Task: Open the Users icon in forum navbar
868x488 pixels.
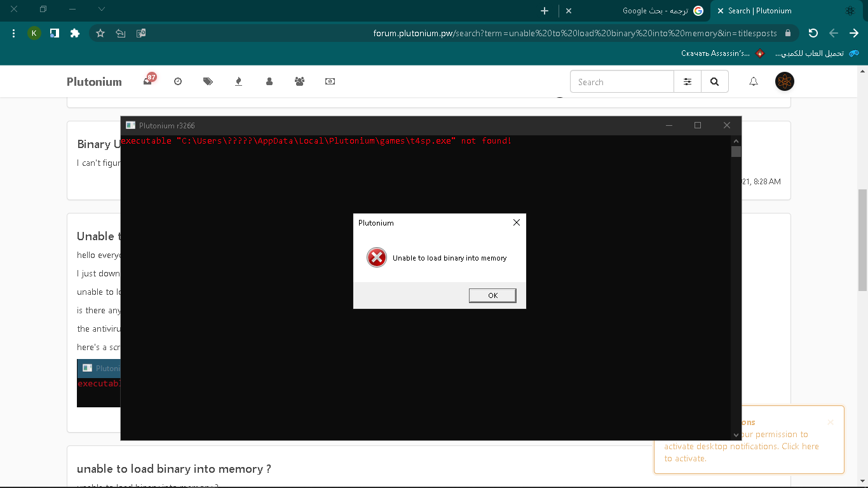Action: coord(269,81)
